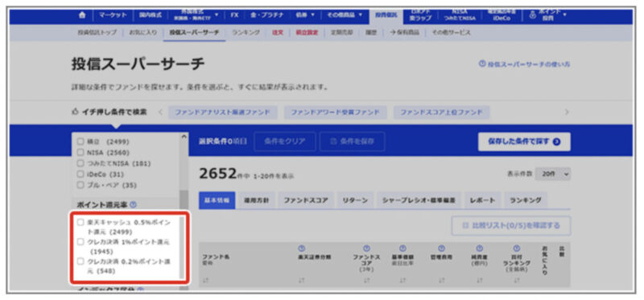Check 楽天キャッシュ 0.5%ポイント還元 checkbox
This screenshot has width=644, height=300.
click(x=80, y=222)
